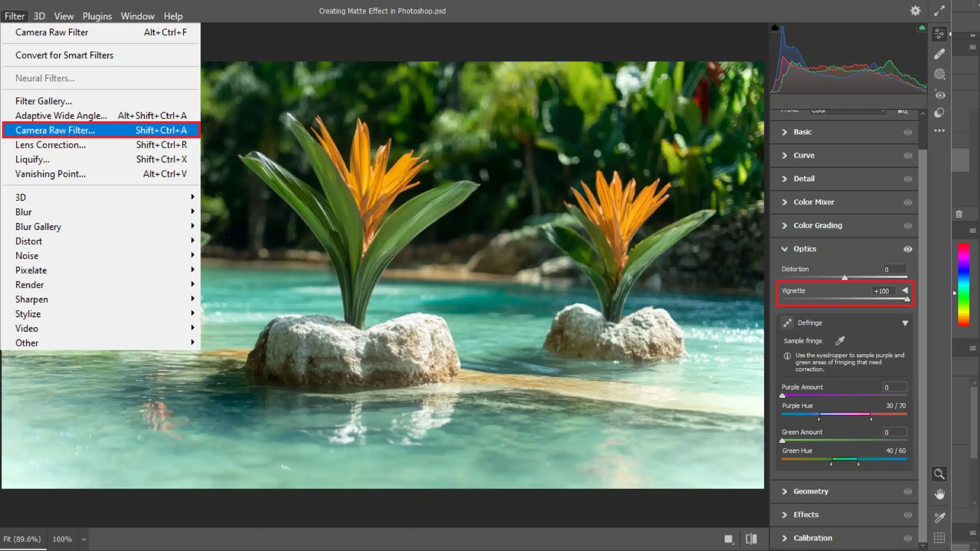Viewport: 980px width, 551px height.
Task: Toggle Color Mixer visibility eye
Action: click(908, 202)
